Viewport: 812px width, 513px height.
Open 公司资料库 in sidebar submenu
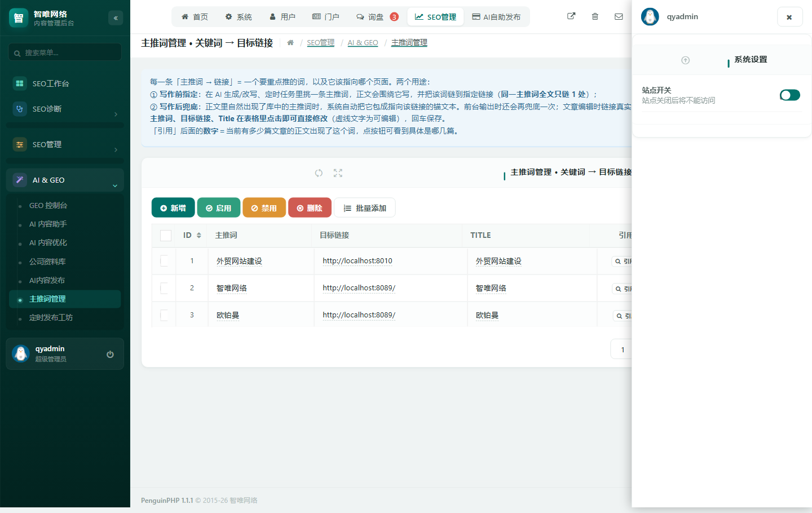(x=65, y=262)
